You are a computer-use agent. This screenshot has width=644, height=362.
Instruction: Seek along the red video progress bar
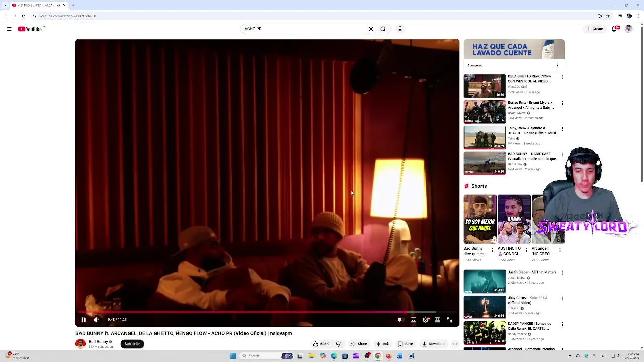[x=267, y=312]
